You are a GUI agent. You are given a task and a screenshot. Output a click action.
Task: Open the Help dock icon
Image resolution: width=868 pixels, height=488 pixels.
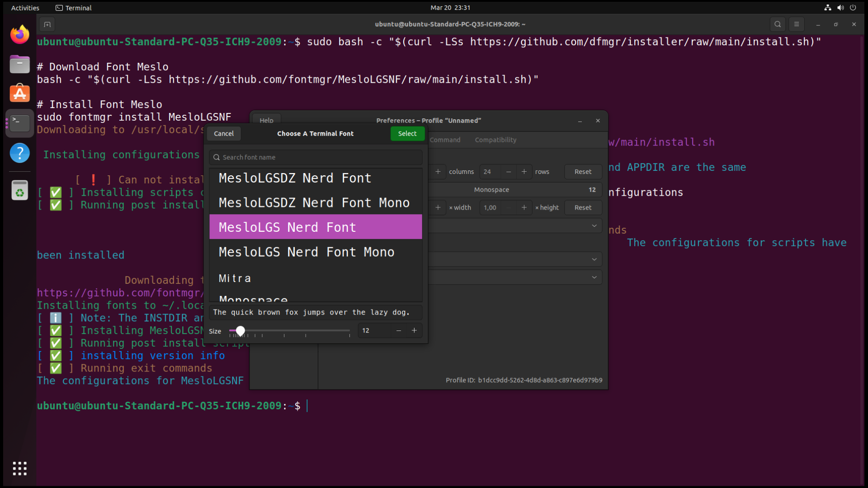click(x=19, y=153)
